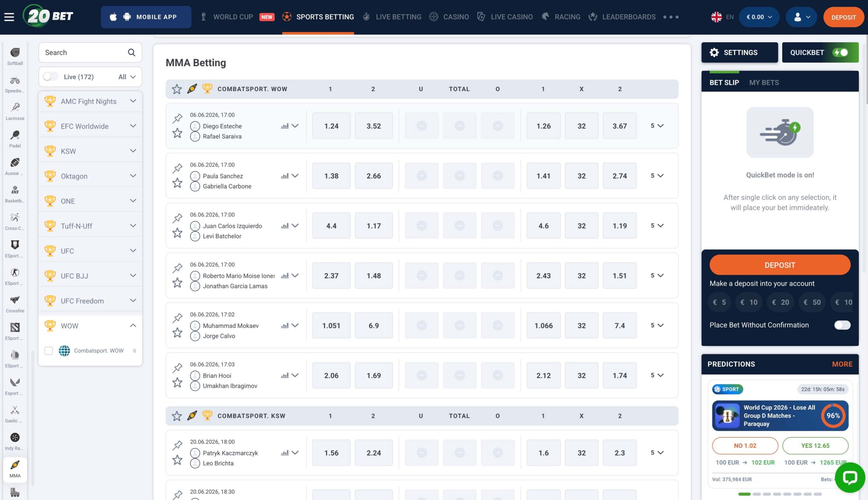Click the Mobile App button

146,17
